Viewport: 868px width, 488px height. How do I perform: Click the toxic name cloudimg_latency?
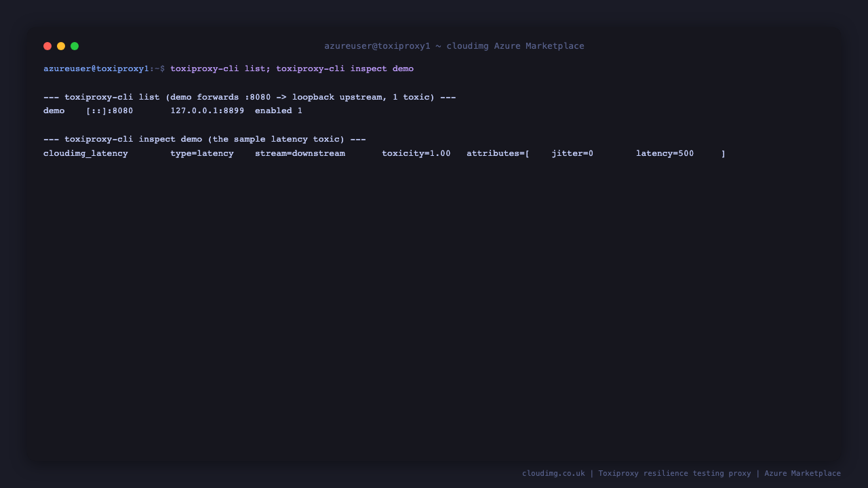85,153
